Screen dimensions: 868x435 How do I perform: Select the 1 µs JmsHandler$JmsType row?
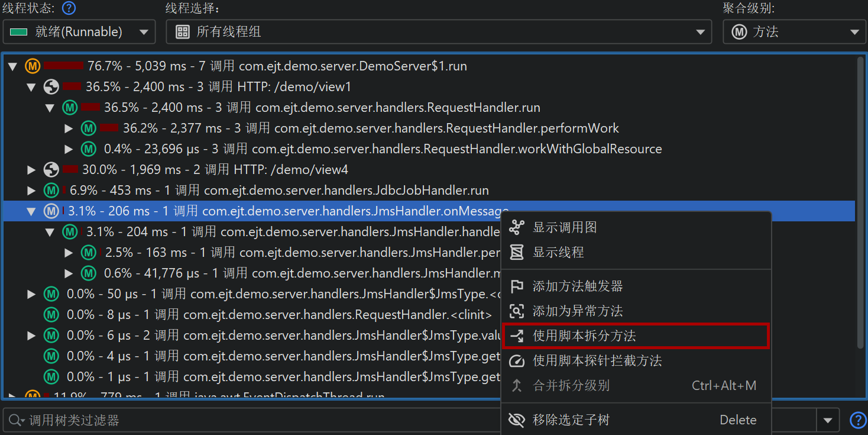click(x=252, y=377)
